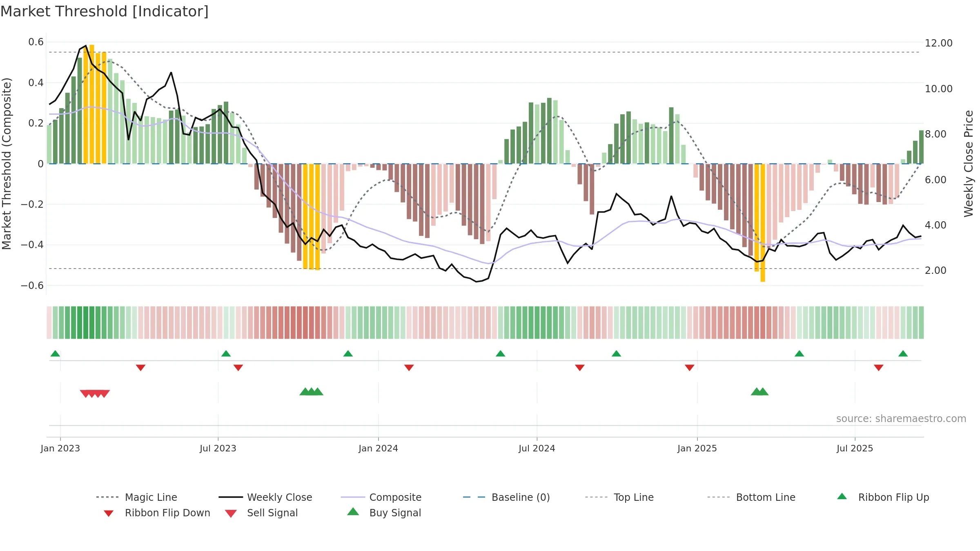Click the ribbon flip up marker in spring 2025

pos(799,353)
